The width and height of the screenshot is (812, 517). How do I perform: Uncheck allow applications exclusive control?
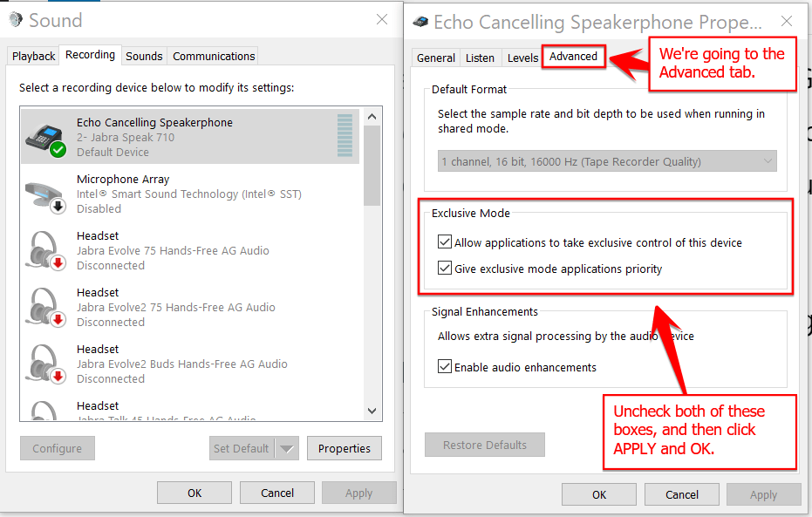(x=445, y=241)
